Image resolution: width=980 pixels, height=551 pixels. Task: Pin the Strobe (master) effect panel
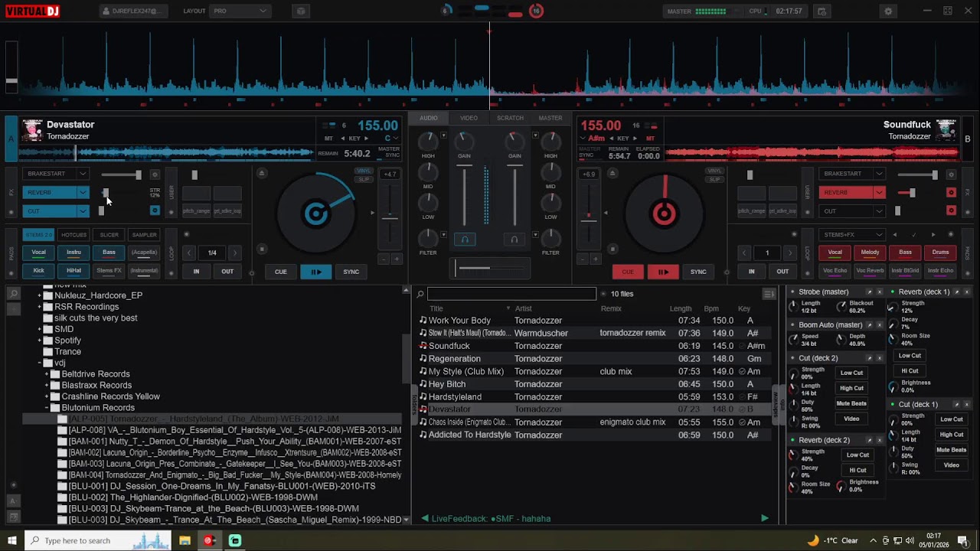[869, 292]
